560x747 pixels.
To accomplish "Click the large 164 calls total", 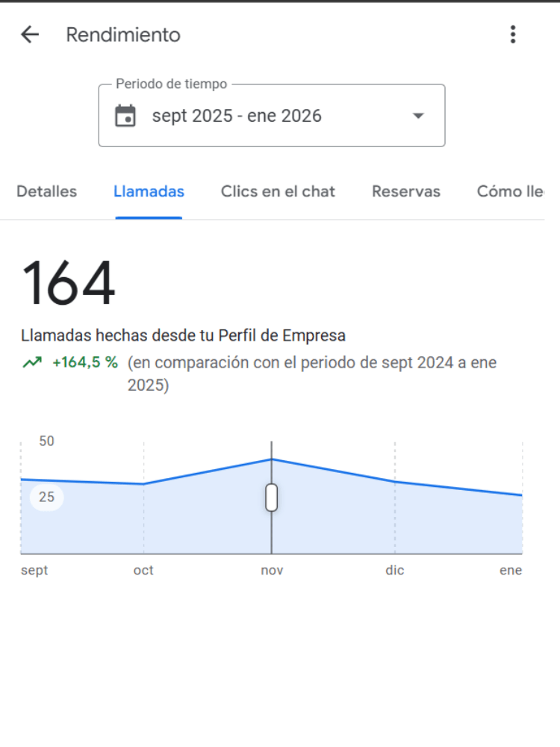I will [x=69, y=284].
